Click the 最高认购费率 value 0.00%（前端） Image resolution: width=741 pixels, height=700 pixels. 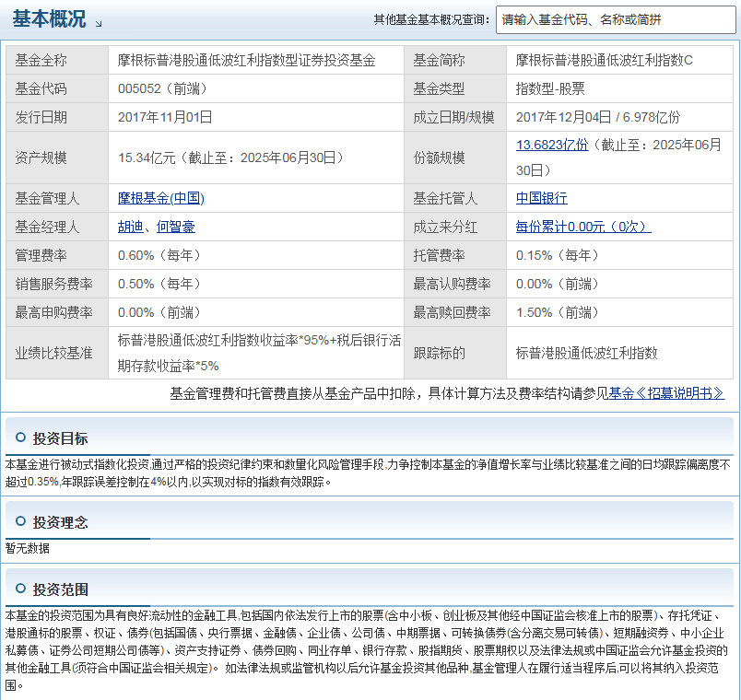tap(558, 284)
